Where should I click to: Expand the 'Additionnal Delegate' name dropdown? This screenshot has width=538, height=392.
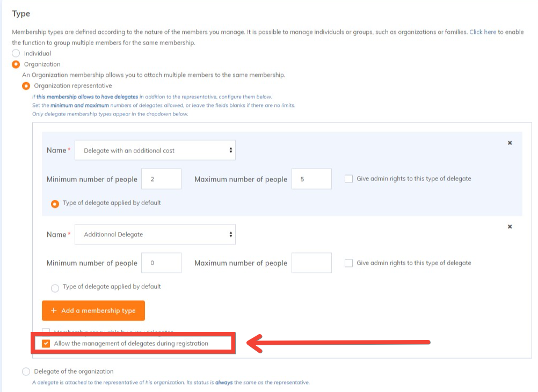[x=155, y=235]
